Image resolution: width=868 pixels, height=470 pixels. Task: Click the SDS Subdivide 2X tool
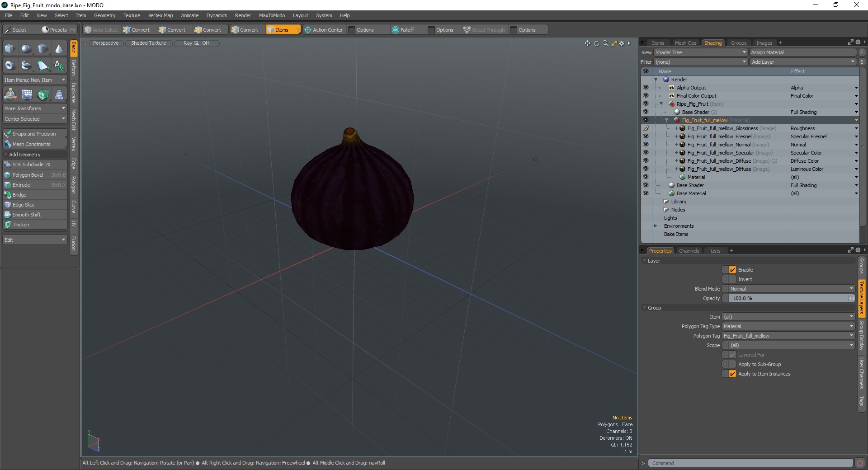coord(35,164)
